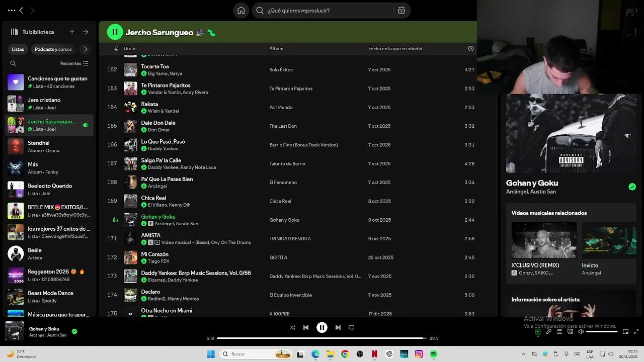644x362 pixels.
Task: Open the Browse icon in search bar
Action: click(x=401, y=11)
